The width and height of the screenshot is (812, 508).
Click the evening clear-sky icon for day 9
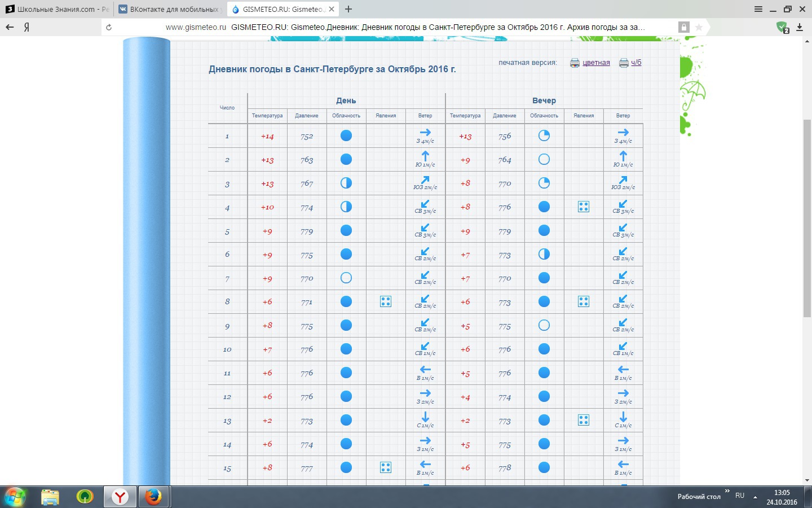click(x=544, y=325)
